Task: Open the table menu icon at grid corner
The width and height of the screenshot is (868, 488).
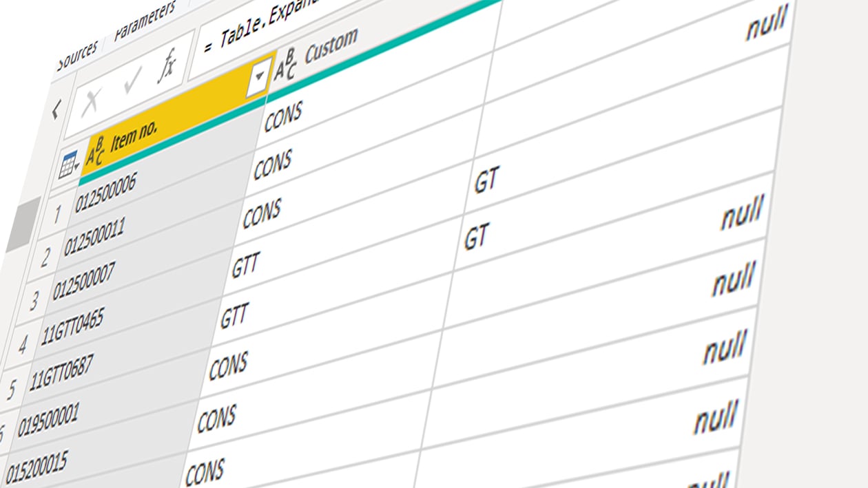Action: [70, 166]
